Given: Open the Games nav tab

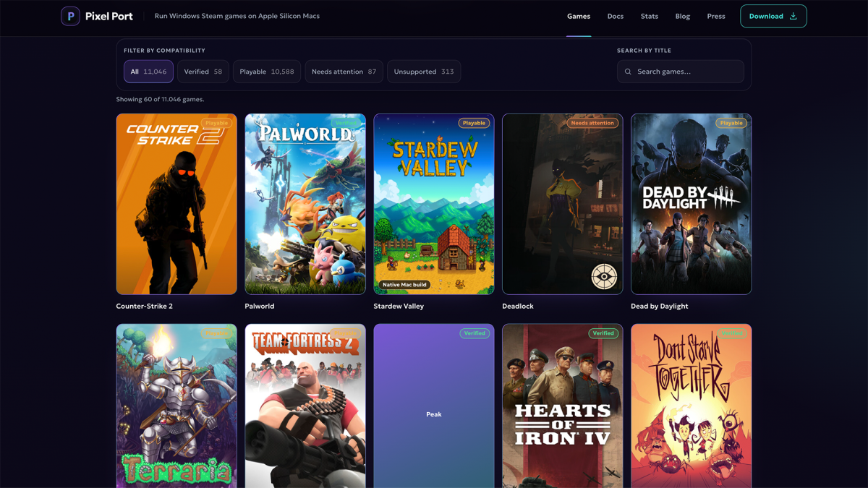Looking at the screenshot, I should click(579, 16).
